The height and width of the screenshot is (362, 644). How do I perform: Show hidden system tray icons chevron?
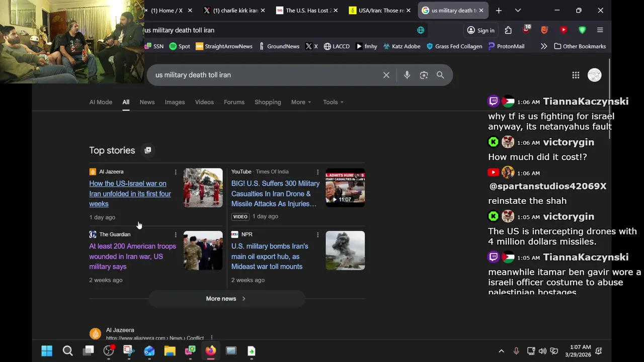point(501,351)
